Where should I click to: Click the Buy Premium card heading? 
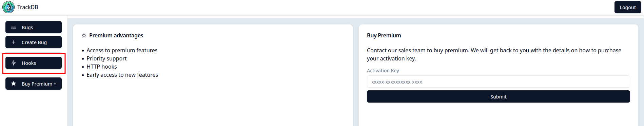pyautogui.click(x=384, y=35)
